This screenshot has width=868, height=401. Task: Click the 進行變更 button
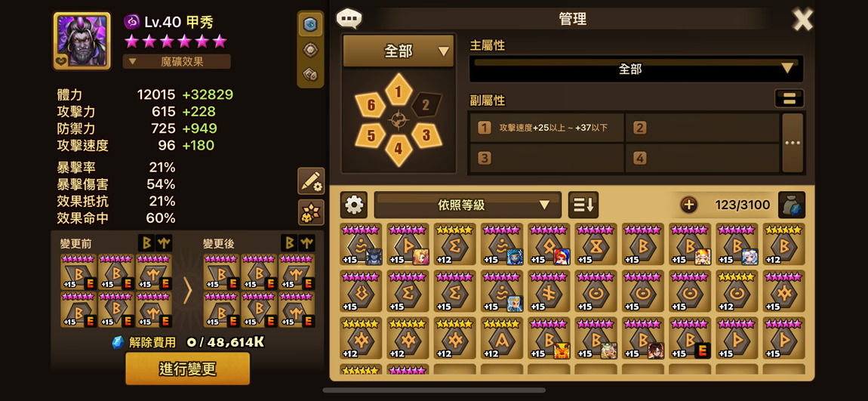(x=188, y=369)
